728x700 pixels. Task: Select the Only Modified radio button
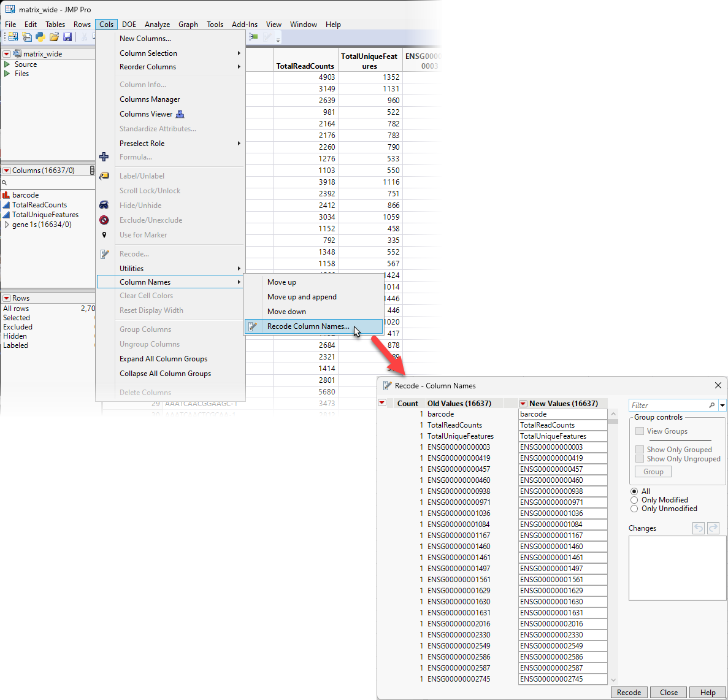[x=634, y=500]
